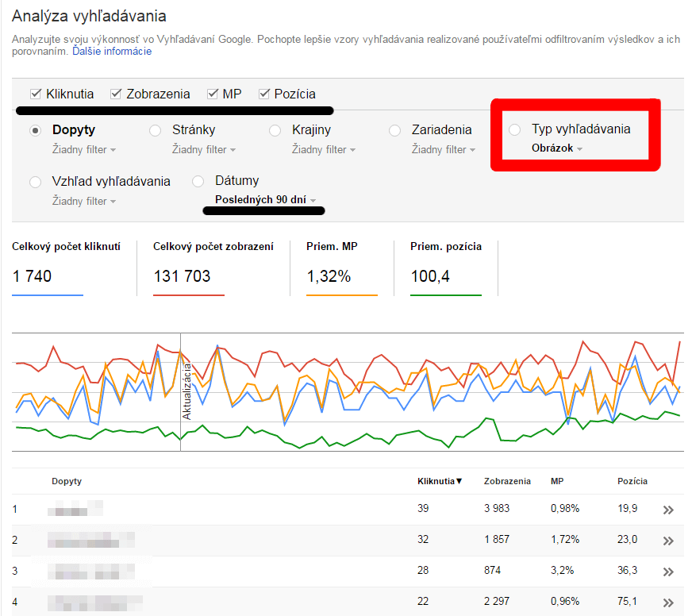Click total impressions value 131 703
The height and width of the screenshot is (616, 692).
182,276
